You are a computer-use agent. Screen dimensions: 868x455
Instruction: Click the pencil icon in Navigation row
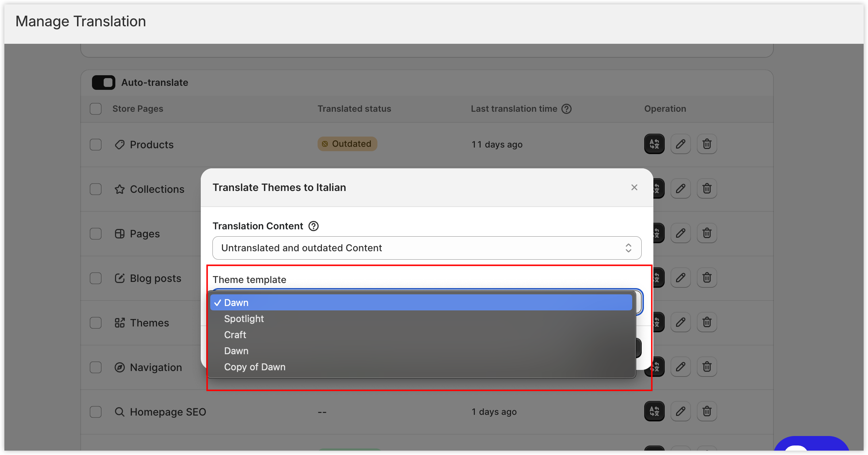(x=680, y=367)
